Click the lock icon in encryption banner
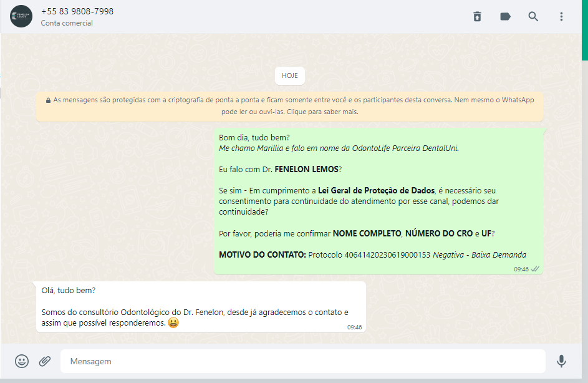 49,100
